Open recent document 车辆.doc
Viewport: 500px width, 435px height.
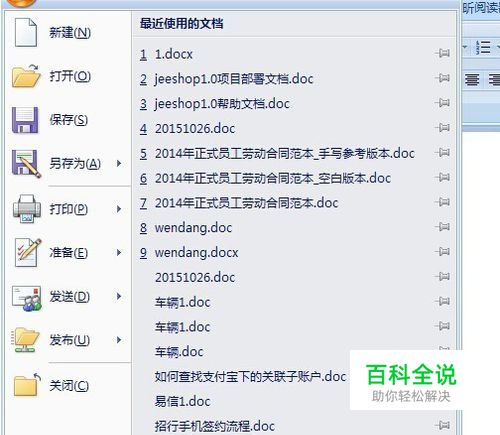(x=179, y=352)
